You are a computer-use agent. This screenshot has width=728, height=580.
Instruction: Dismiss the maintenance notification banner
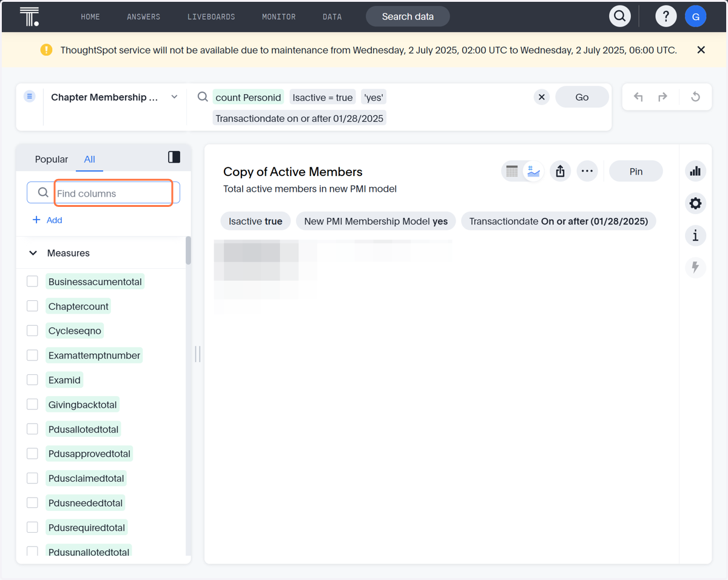(x=701, y=50)
